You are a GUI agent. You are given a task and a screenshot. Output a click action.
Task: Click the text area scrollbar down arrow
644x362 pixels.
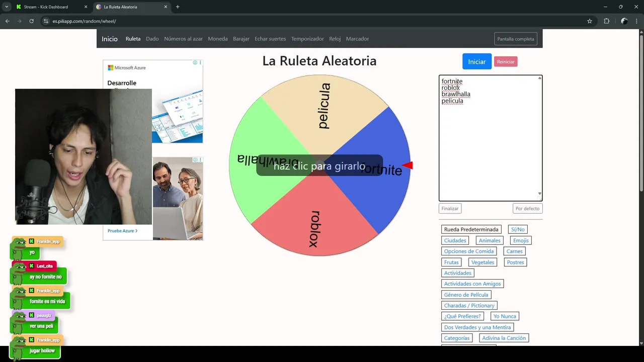click(540, 194)
